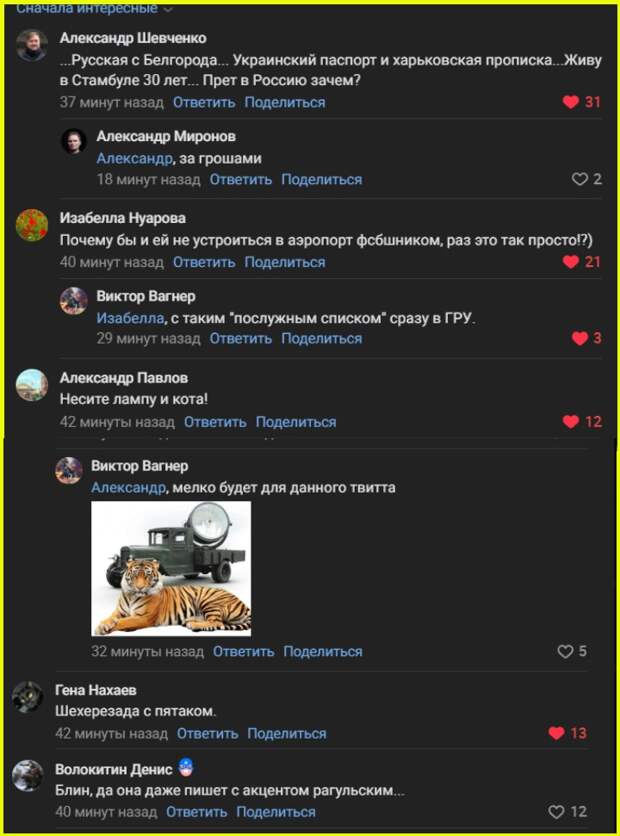The height and width of the screenshot is (836, 620).
Task: Like Александр Миронов's reply heart icon
Action: [x=579, y=179]
